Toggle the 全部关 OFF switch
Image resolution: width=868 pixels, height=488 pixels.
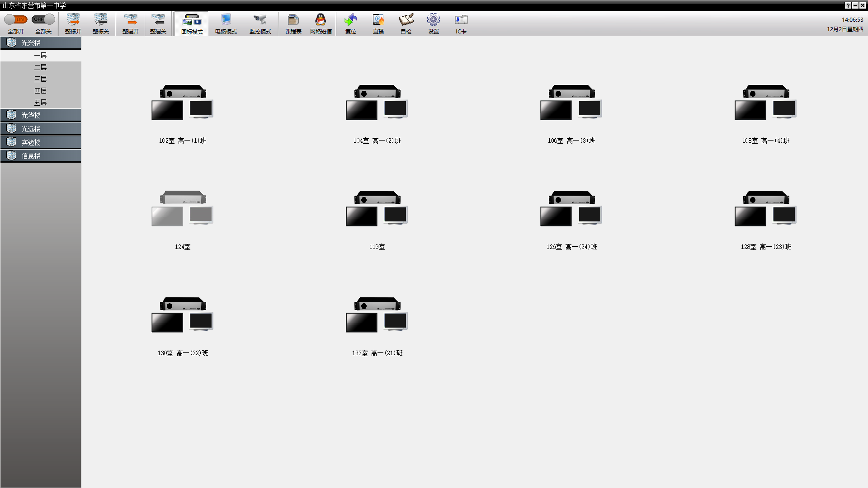point(43,19)
